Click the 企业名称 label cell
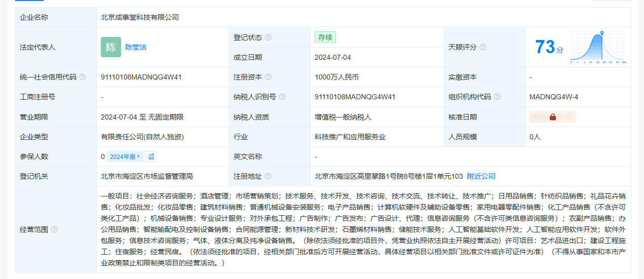Image resolution: width=644 pixels, height=279 pixels. pos(56,17)
